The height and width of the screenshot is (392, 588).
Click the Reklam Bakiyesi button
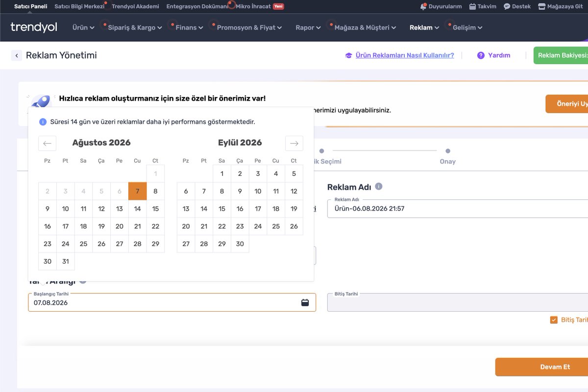click(x=561, y=55)
